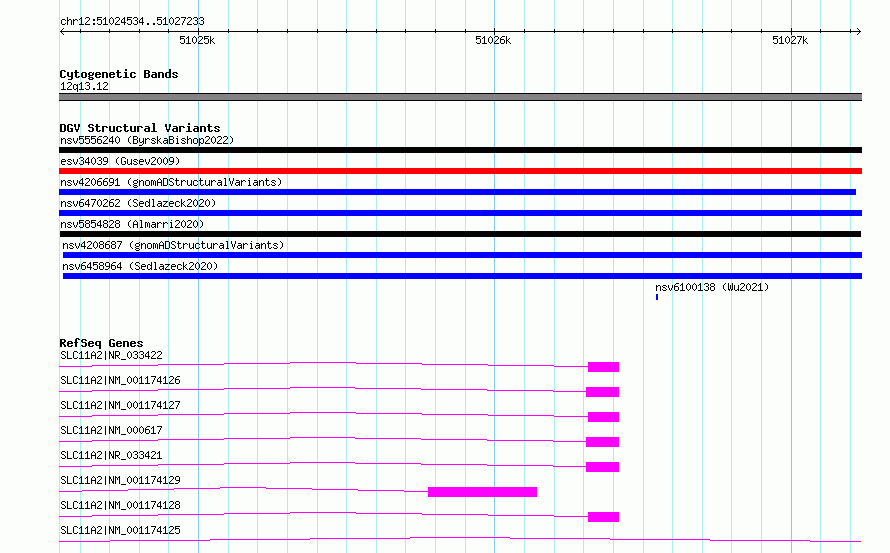Screen dimensions: 890x553
Task: Click the left arrow of the ruler
Action: (x=62, y=31)
